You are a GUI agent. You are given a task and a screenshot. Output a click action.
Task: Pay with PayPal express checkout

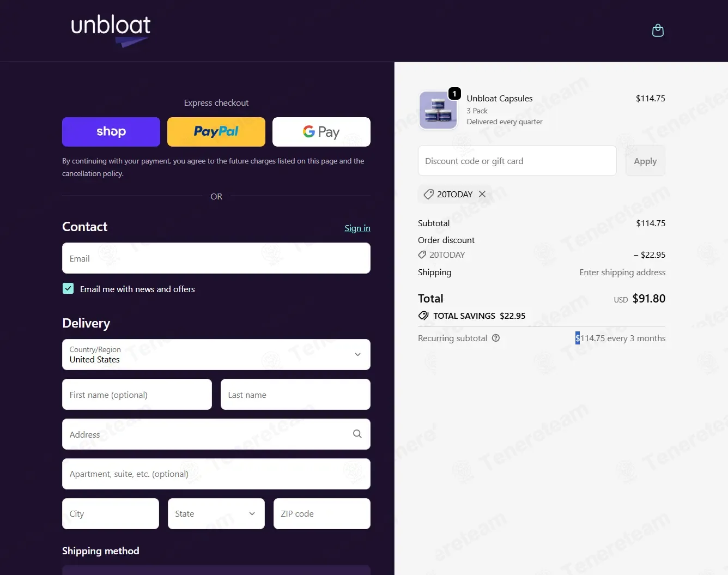pyautogui.click(x=216, y=132)
